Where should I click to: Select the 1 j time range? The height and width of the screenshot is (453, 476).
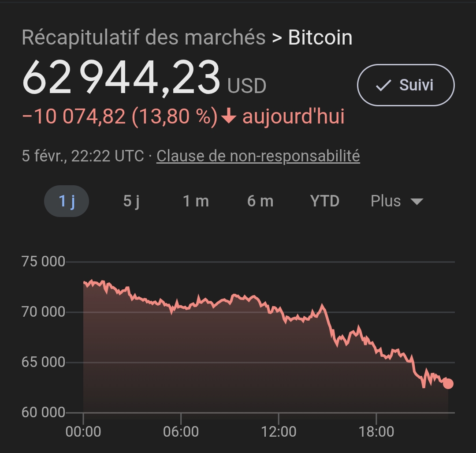click(x=67, y=201)
